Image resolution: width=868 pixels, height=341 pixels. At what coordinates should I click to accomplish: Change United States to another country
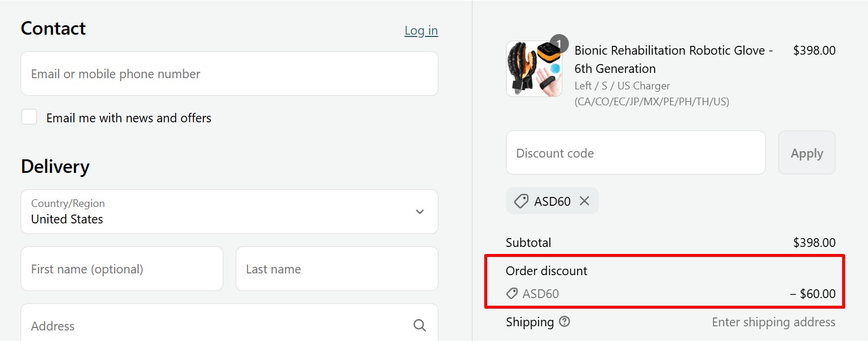(x=229, y=212)
